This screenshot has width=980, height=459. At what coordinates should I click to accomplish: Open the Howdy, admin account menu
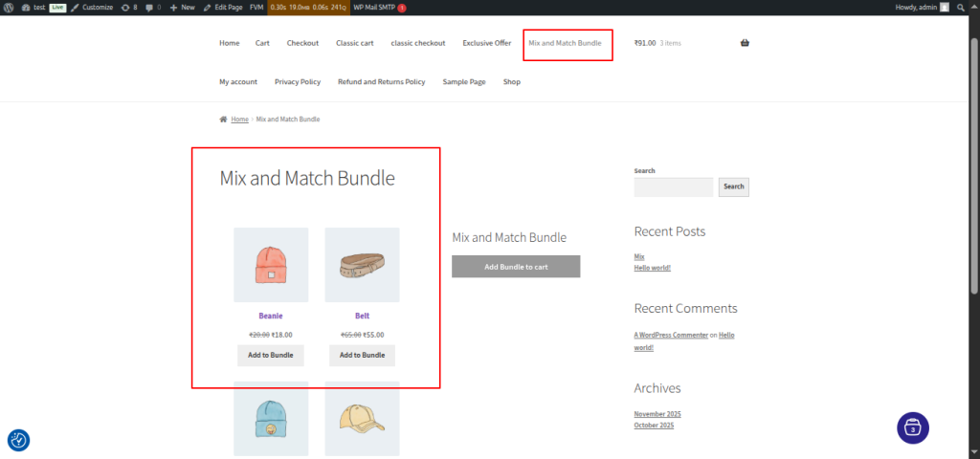922,8
